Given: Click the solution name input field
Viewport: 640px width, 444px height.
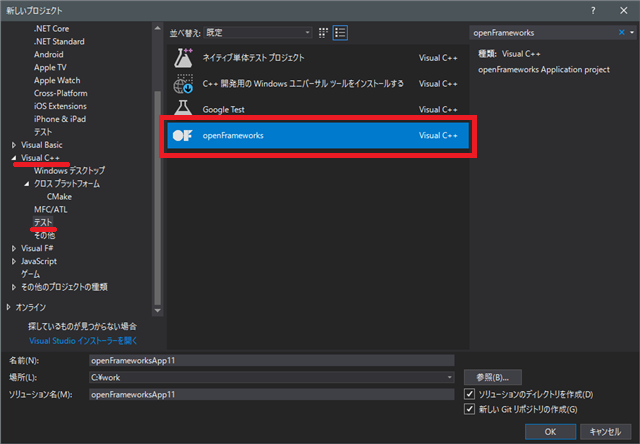Looking at the screenshot, I should point(271,394).
